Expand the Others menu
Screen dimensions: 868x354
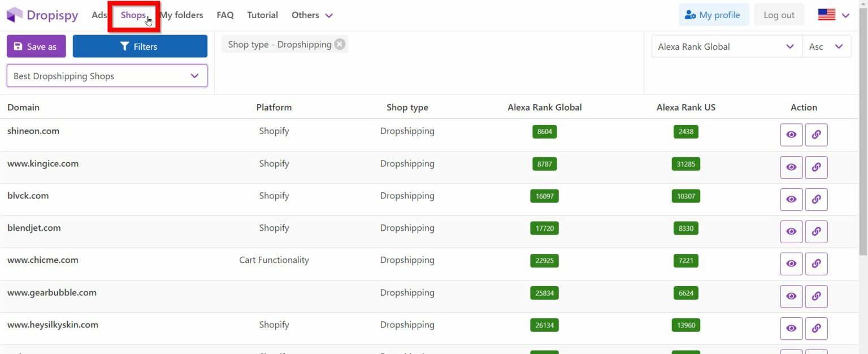(311, 15)
